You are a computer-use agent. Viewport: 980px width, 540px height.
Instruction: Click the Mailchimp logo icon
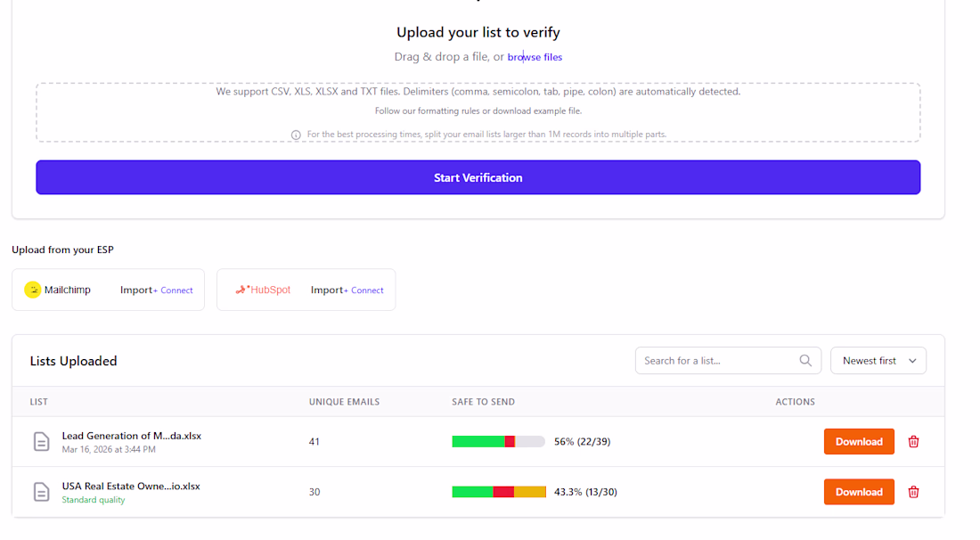coord(32,290)
